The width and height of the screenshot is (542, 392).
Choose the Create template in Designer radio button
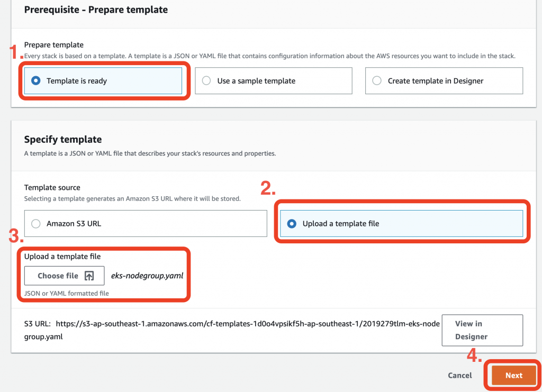377,81
